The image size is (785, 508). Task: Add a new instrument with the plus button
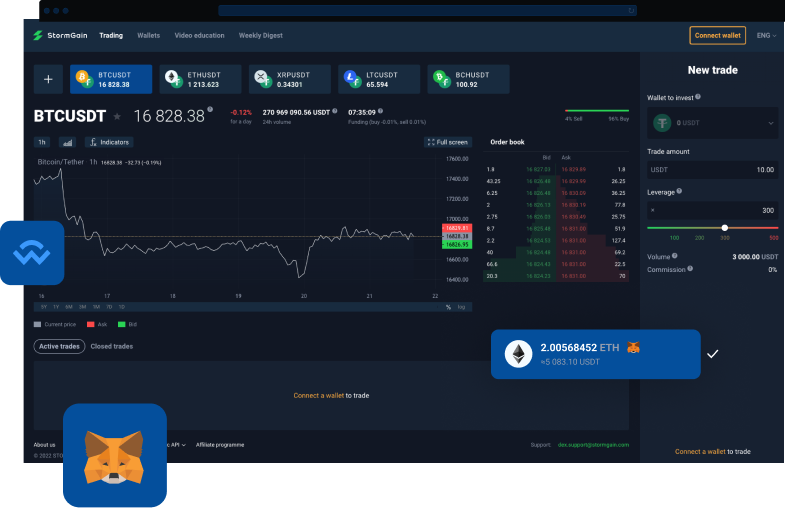[x=48, y=79]
